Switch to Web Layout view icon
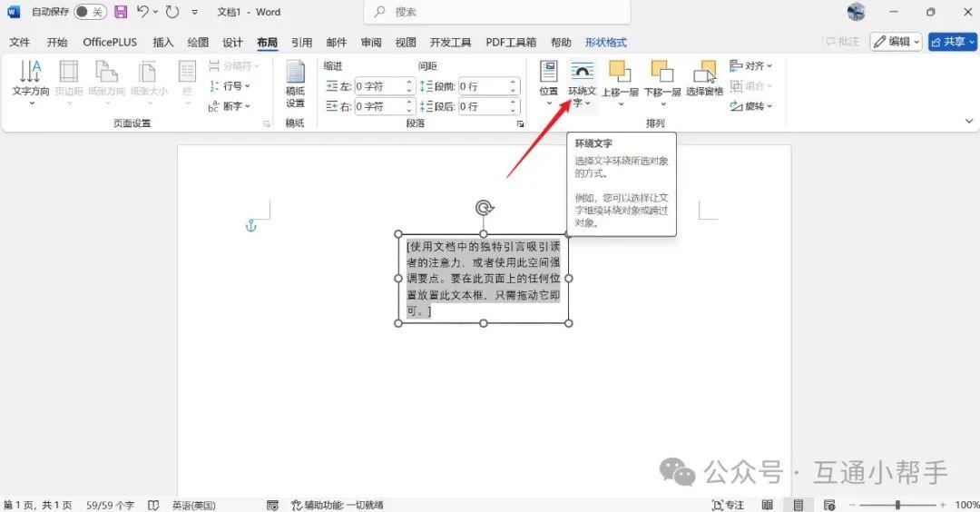The height and width of the screenshot is (512, 980). tap(829, 505)
